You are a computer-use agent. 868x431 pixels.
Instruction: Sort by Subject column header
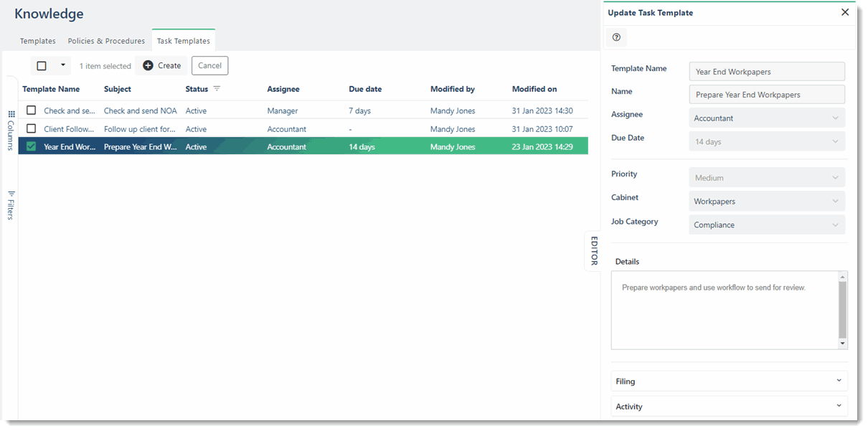coord(118,89)
